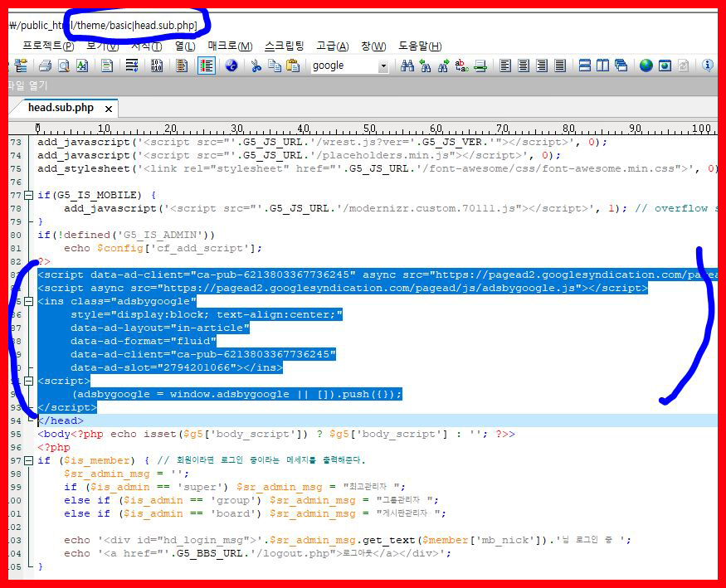Select the head.sub.php document tab
Viewport: 726px width, 588px height.
(x=61, y=108)
